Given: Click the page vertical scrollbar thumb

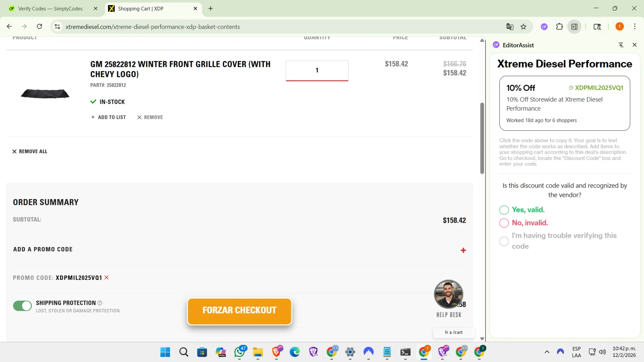Looking at the screenshot, I should click(x=482, y=137).
